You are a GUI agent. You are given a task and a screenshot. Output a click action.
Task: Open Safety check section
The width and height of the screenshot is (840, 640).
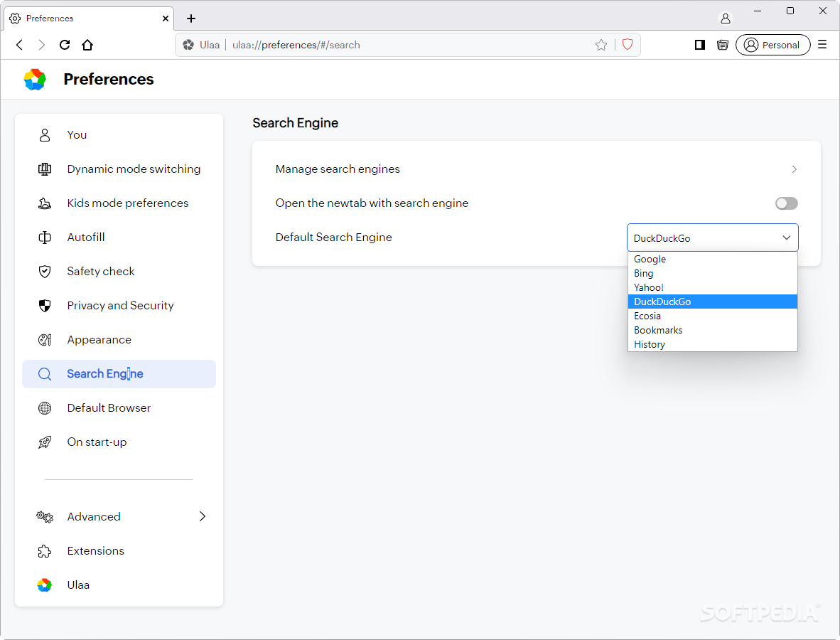click(x=119, y=272)
